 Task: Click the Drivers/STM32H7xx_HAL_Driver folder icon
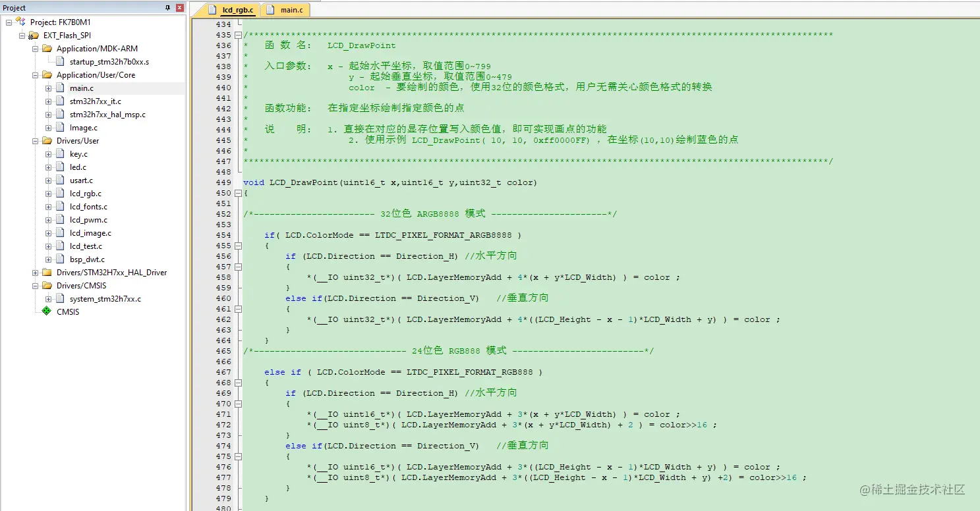(46, 273)
